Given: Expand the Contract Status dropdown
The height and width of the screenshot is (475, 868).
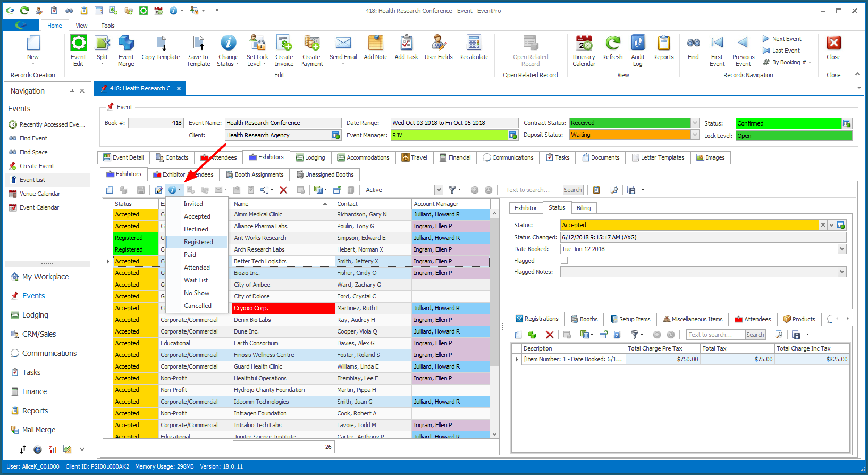Looking at the screenshot, I should pyautogui.click(x=695, y=123).
